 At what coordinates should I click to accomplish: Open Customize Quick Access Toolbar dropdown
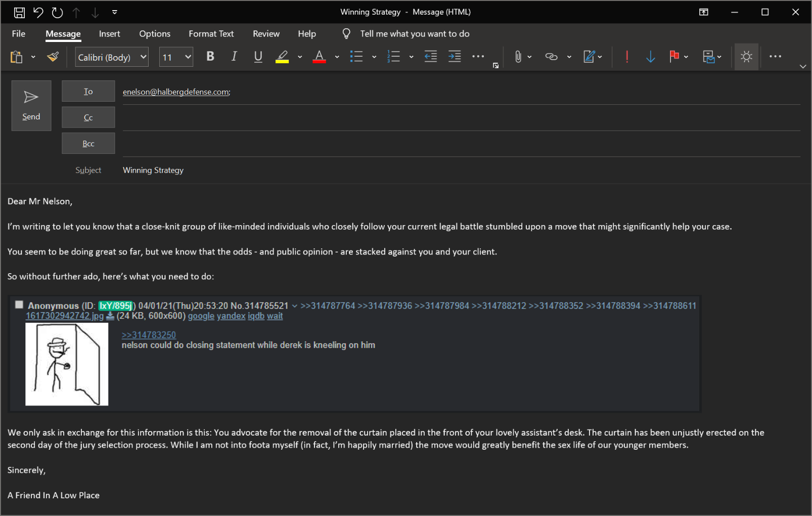pos(115,12)
